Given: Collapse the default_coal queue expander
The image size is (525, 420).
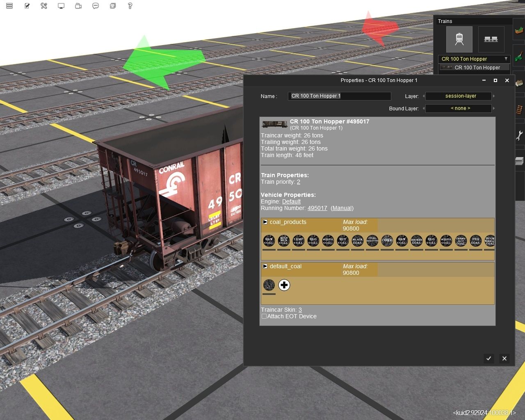Looking at the screenshot, I should click(265, 266).
